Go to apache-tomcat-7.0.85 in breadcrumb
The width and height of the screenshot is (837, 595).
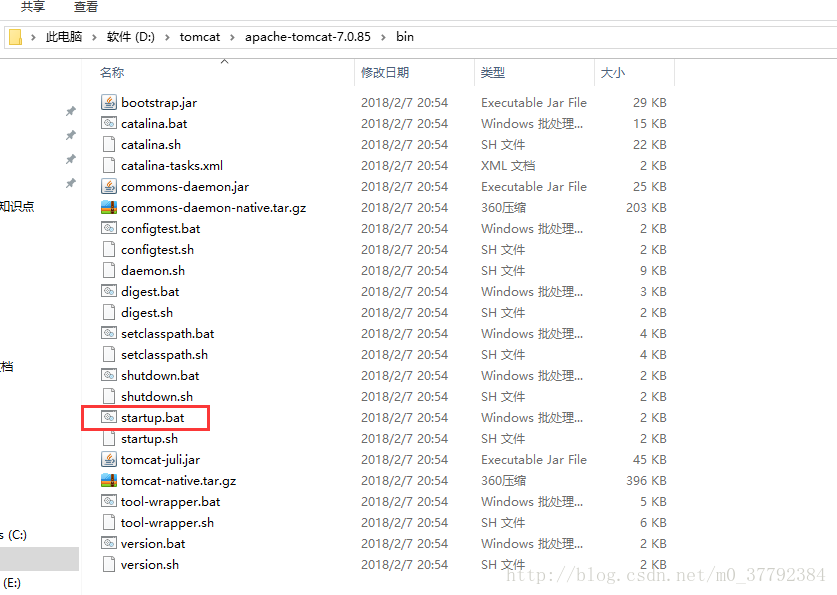[x=307, y=37]
